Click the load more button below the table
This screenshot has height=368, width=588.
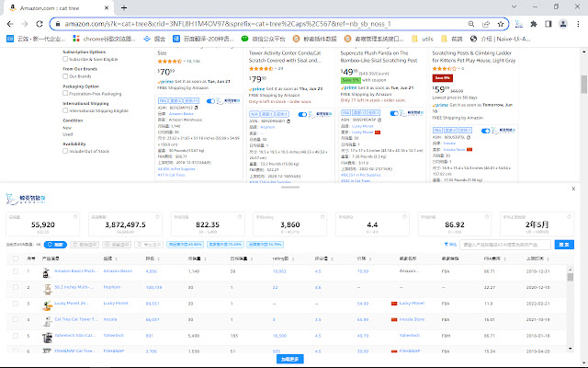[290, 359]
